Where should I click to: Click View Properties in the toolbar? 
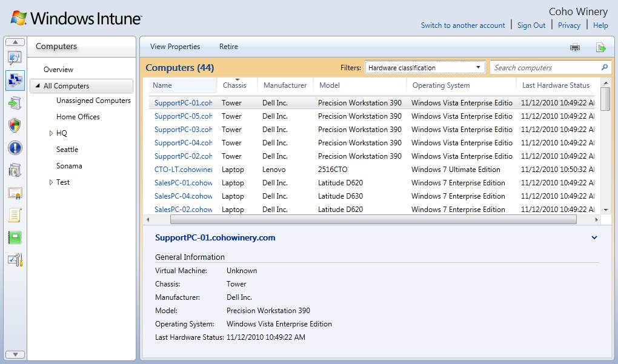(175, 47)
